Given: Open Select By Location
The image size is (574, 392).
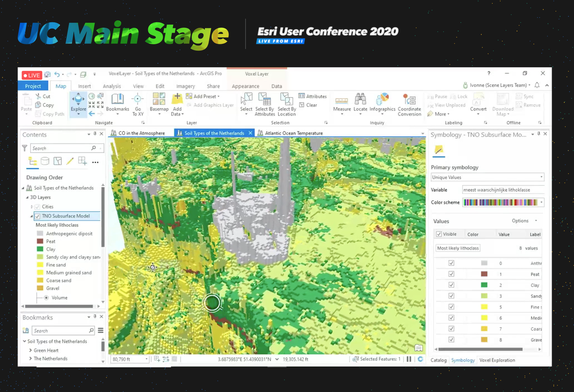Looking at the screenshot, I should pos(287,104).
